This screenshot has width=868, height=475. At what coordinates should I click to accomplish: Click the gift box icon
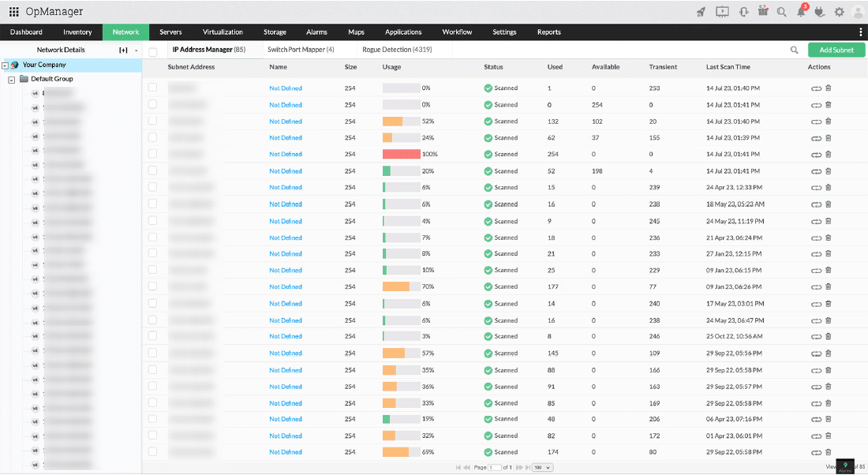(x=763, y=11)
